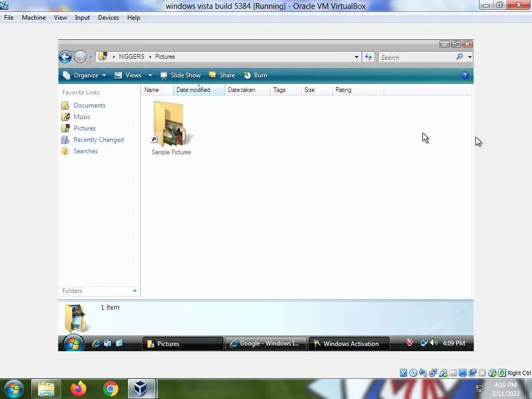Sort by the Date modified column
532x399 pixels.
click(199, 90)
